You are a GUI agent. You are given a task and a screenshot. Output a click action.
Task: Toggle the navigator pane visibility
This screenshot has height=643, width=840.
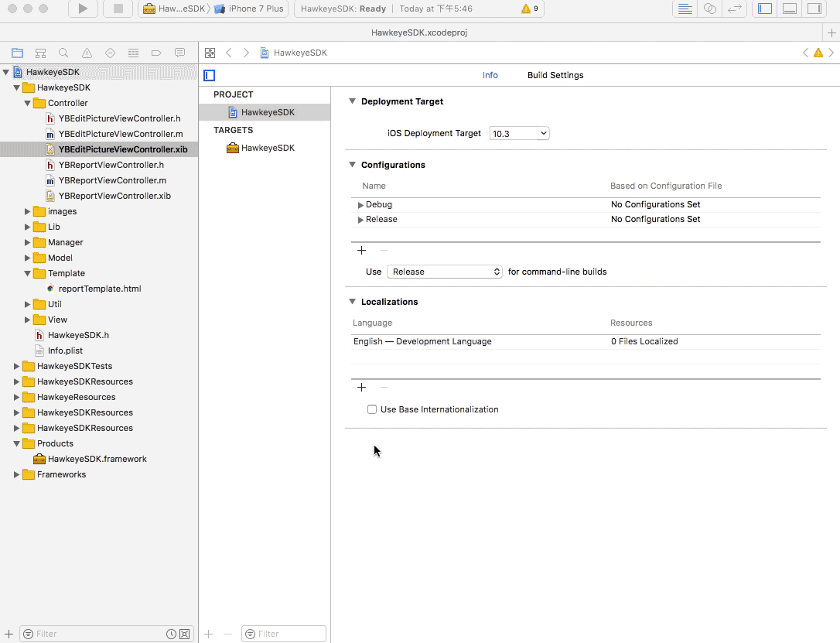tap(765, 9)
